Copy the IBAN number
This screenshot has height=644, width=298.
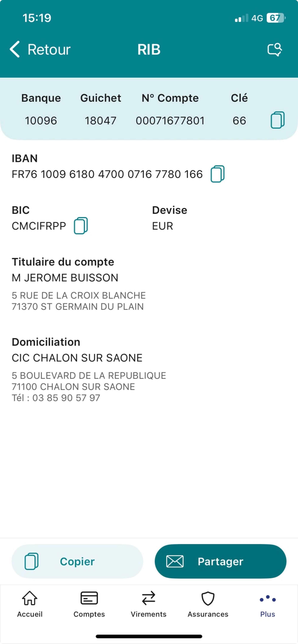click(x=217, y=174)
